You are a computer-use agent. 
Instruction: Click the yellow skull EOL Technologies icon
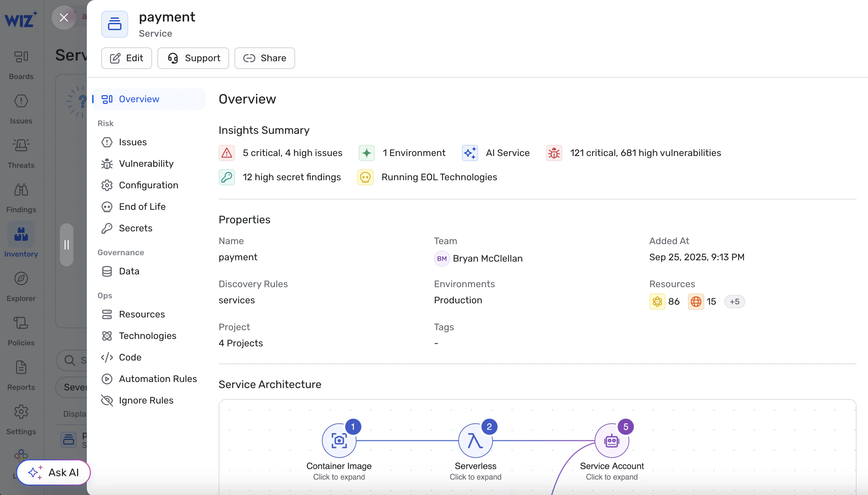[x=365, y=177]
